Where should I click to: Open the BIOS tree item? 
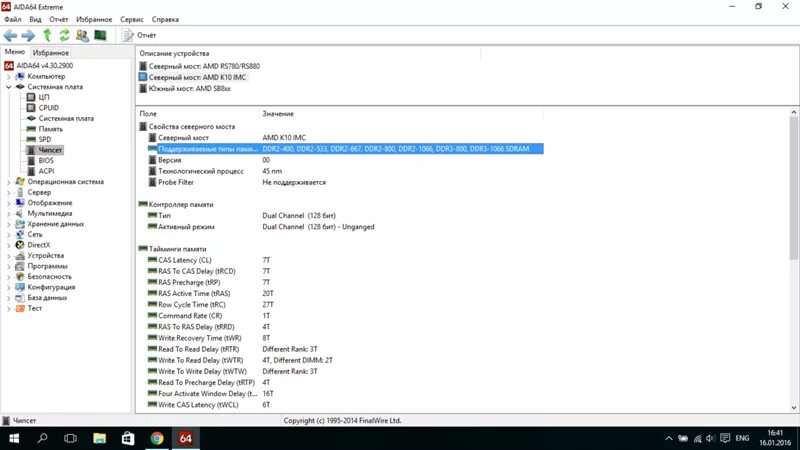(x=46, y=160)
